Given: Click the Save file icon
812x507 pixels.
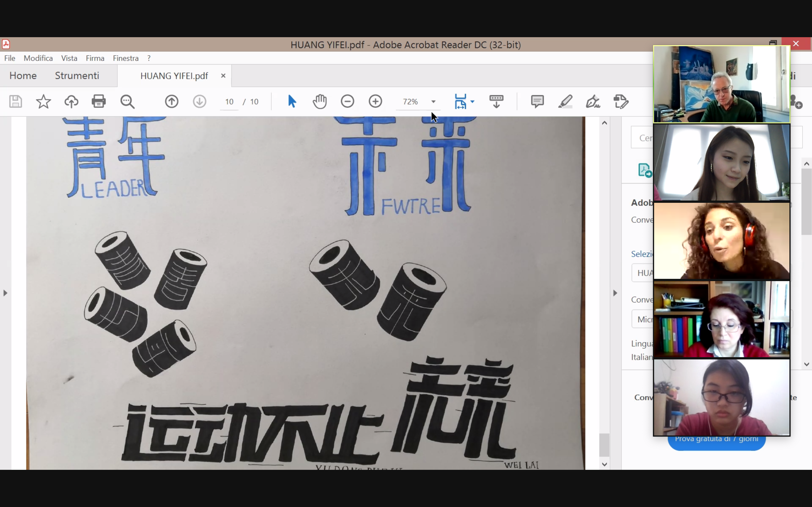Looking at the screenshot, I should [16, 101].
